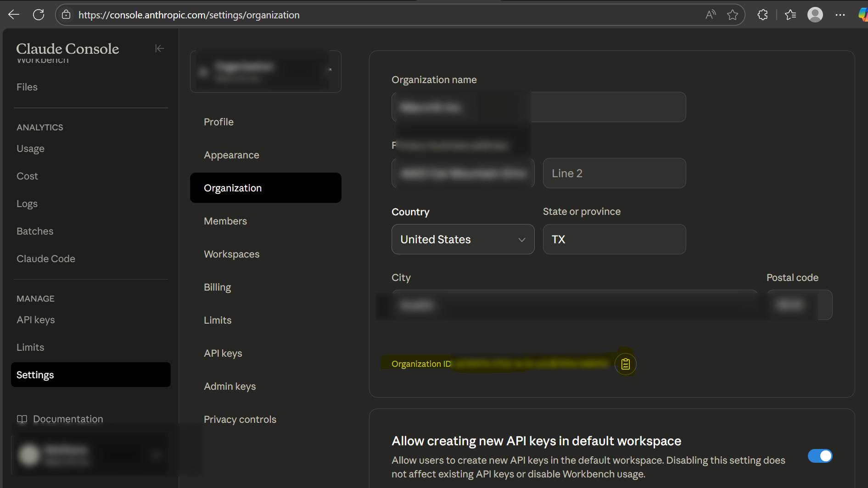Navigate to Claude Code in sidebar
868x488 pixels.
coord(46,259)
